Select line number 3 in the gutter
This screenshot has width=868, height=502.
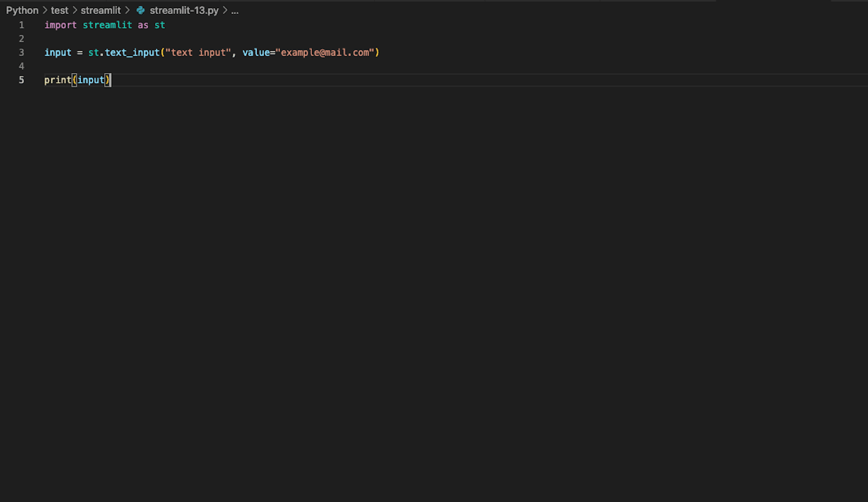(x=21, y=52)
